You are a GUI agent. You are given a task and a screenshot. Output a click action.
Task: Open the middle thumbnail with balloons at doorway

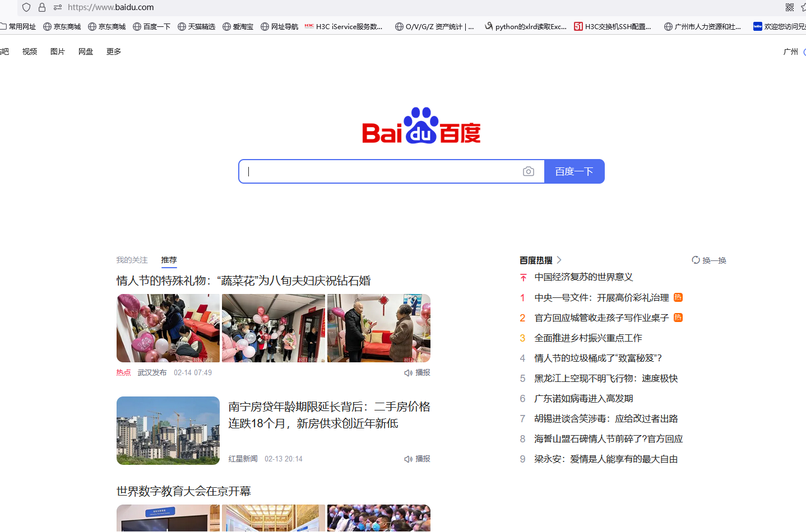point(274,328)
